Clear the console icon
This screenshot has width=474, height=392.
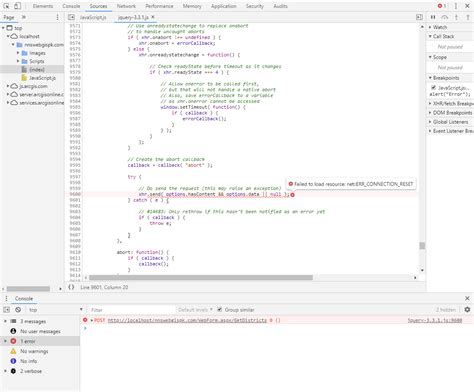[18, 310]
